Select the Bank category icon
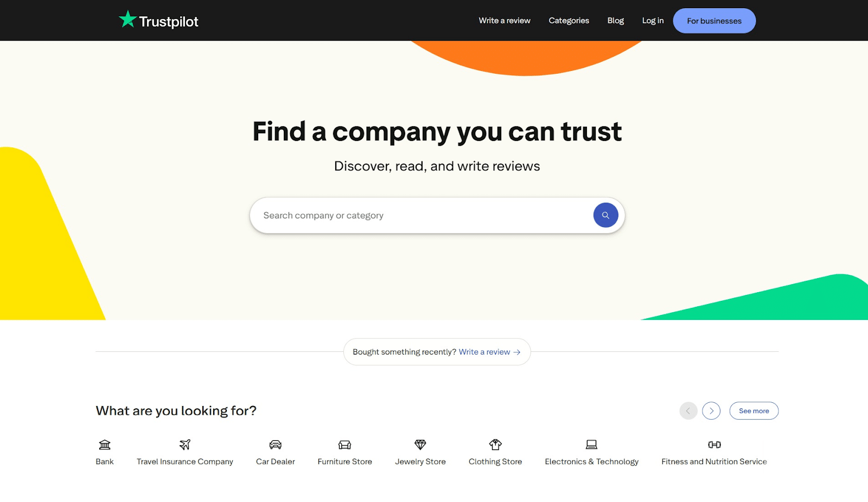 (104, 445)
